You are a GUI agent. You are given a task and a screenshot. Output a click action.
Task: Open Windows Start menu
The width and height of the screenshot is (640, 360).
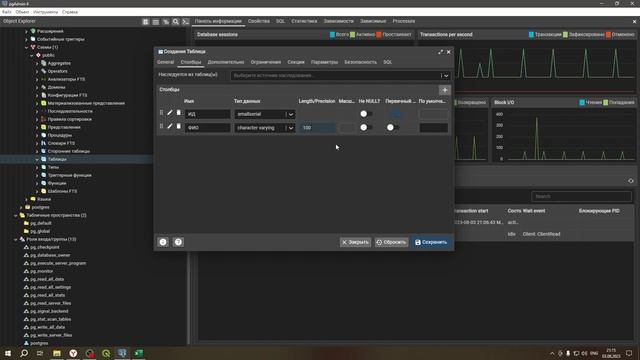click(7, 353)
